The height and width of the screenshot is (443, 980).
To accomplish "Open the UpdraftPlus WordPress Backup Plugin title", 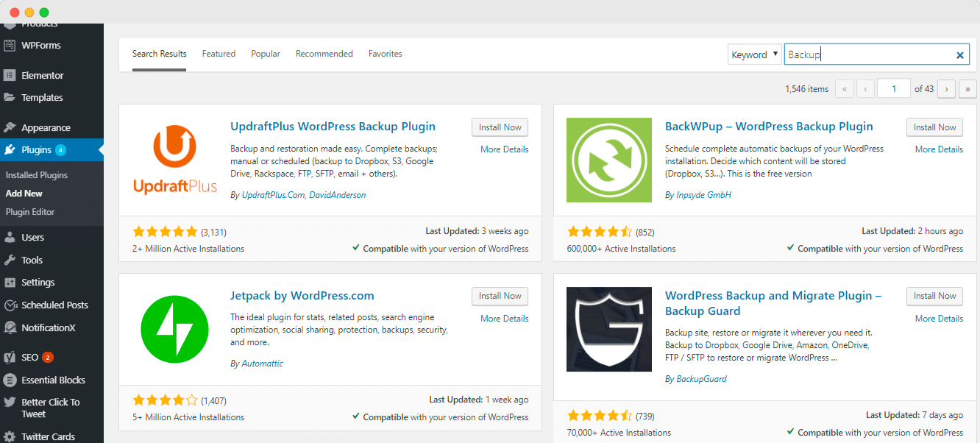I will coord(333,127).
